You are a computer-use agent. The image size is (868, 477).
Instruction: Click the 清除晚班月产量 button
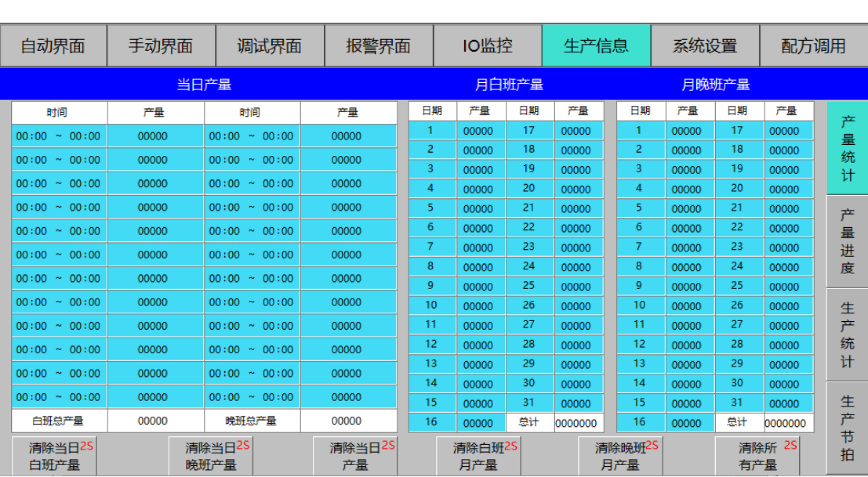click(x=620, y=456)
